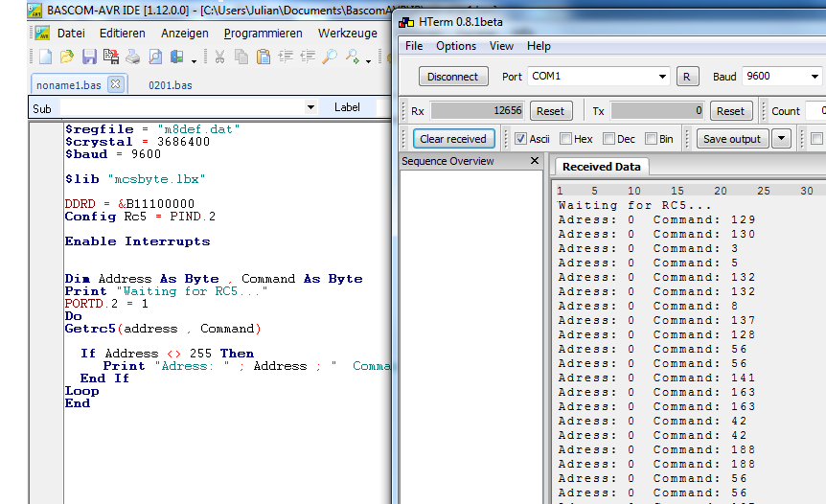The height and width of the screenshot is (504, 826).
Task: Click the Save As icon in BASCOM
Action: point(111,57)
